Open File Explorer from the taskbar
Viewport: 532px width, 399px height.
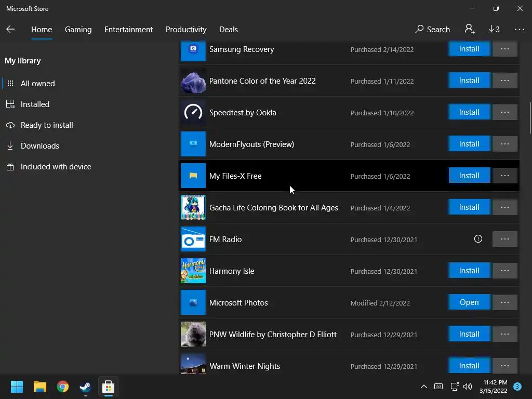(39, 387)
